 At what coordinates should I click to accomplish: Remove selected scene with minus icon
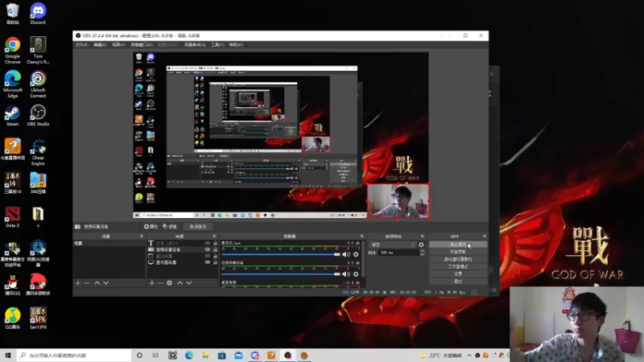pyautogui.click(x=86, y=283)
